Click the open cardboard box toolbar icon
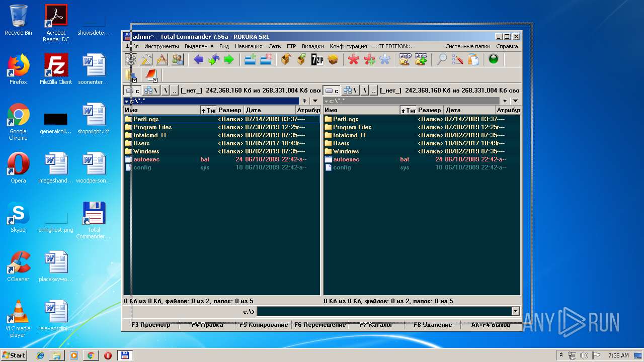Image resolution: width=644 pixels, height=362 pixels. 333,59
